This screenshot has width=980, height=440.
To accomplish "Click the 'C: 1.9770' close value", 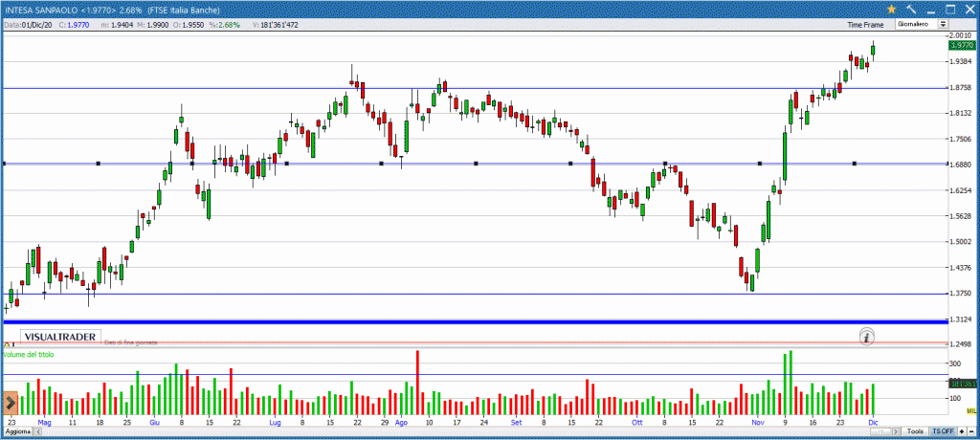I will tap(75, 24).
